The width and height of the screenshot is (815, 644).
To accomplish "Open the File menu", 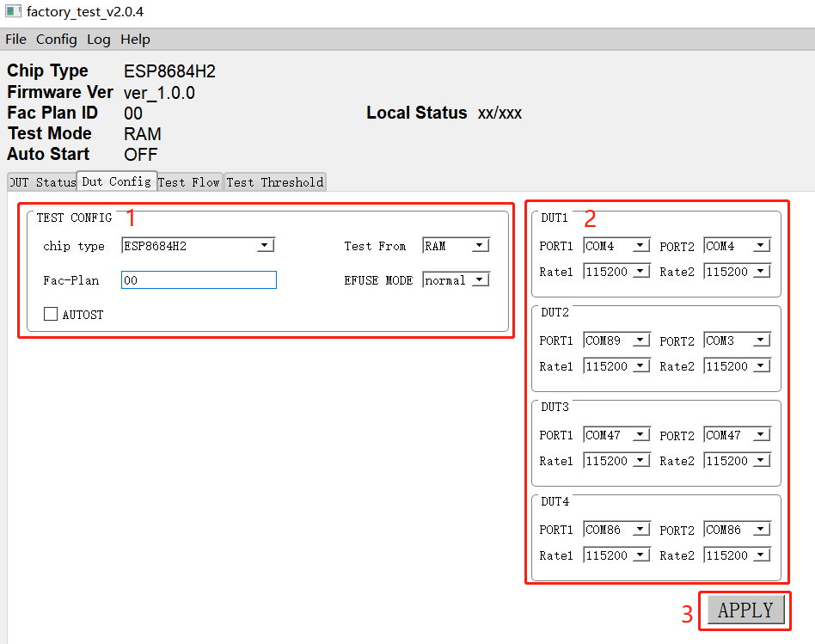I will pos(15,39).
